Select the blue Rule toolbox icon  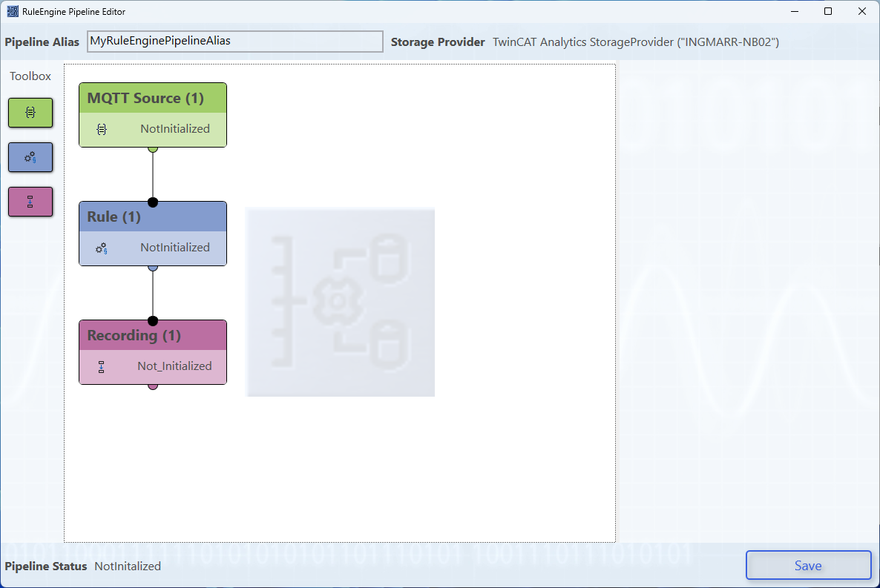point(30,157)
